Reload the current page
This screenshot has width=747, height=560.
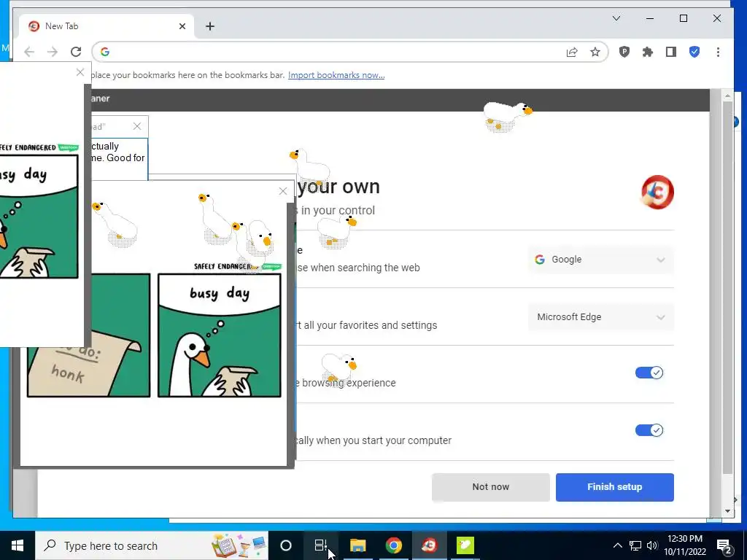click(x=76, y=52)
